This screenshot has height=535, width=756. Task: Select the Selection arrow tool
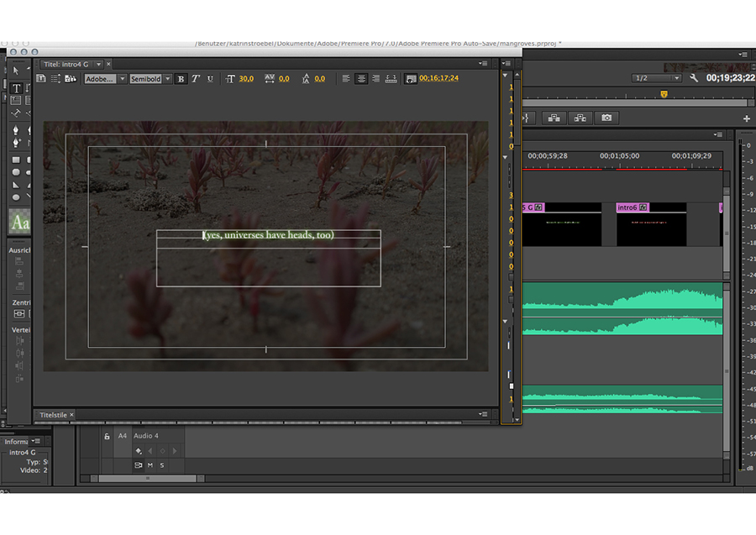pos(16,71)
